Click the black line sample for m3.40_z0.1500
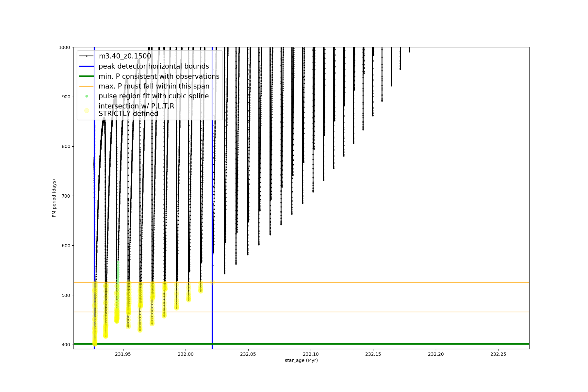Viewport: 588px width, 392px height. (87, 56)
